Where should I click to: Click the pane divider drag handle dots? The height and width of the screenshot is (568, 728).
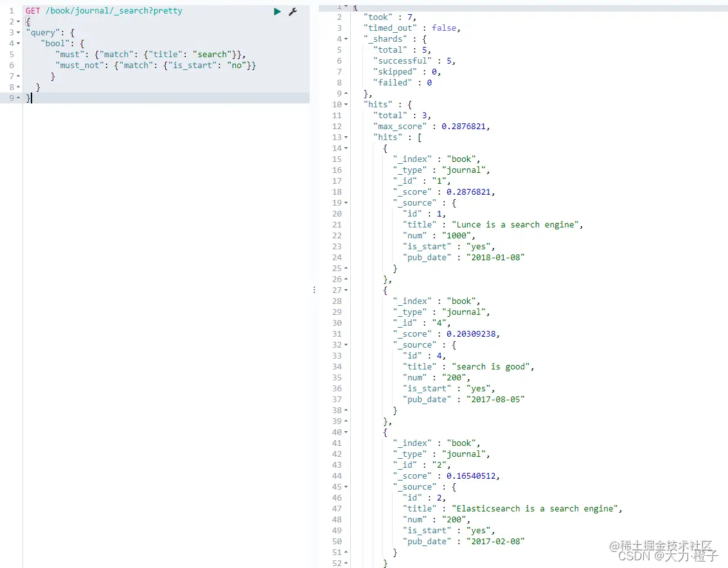tap(314, 290)
